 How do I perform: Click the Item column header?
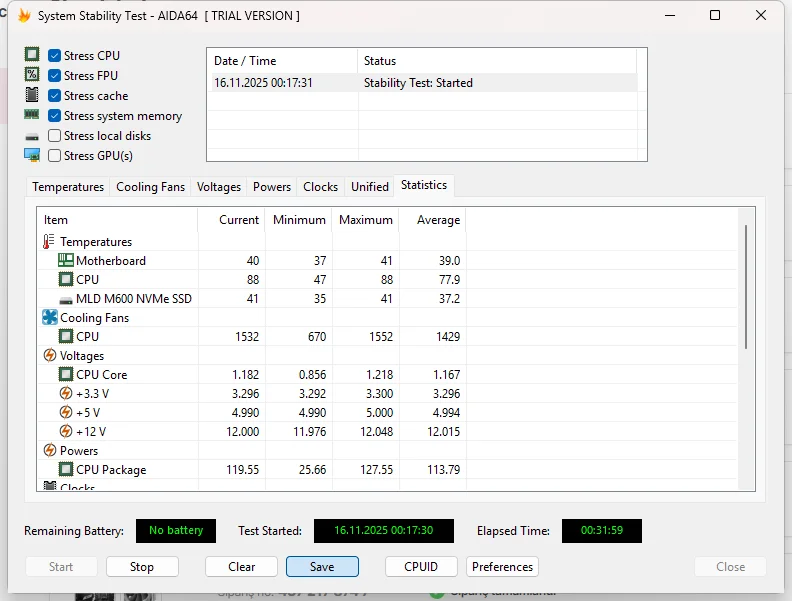(118, 220)
